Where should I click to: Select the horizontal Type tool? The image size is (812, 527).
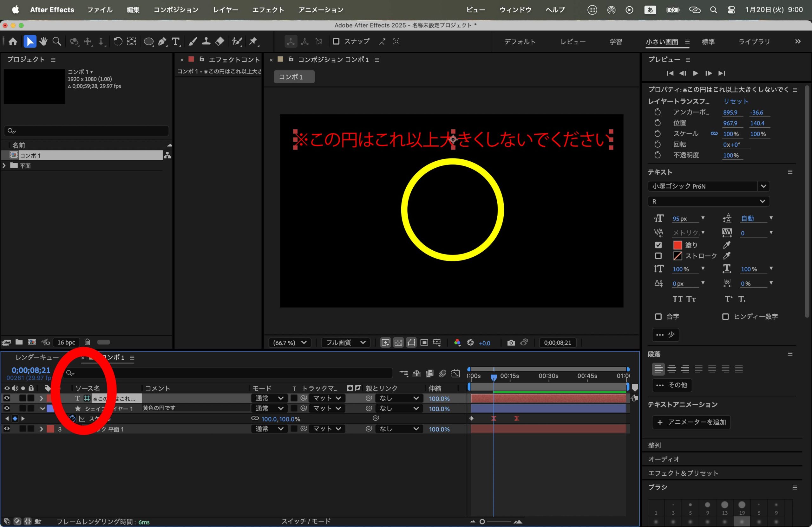pyautogui.click(x=175, y=42)
